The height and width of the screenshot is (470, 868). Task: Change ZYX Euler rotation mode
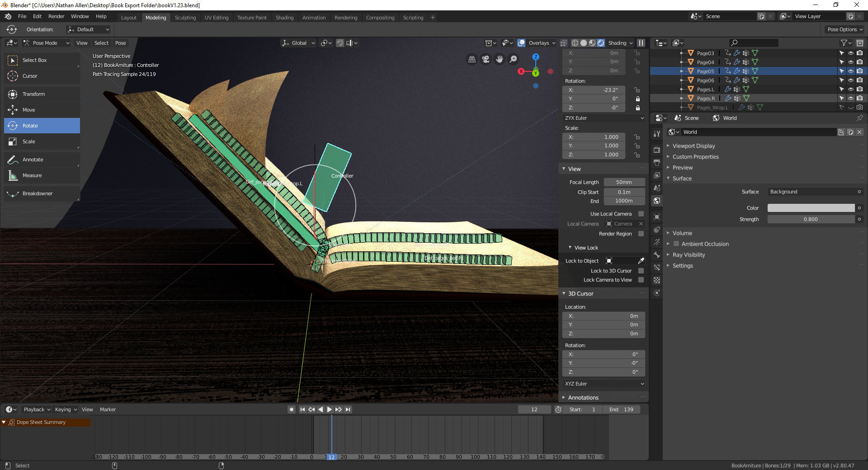coord(604,118)
